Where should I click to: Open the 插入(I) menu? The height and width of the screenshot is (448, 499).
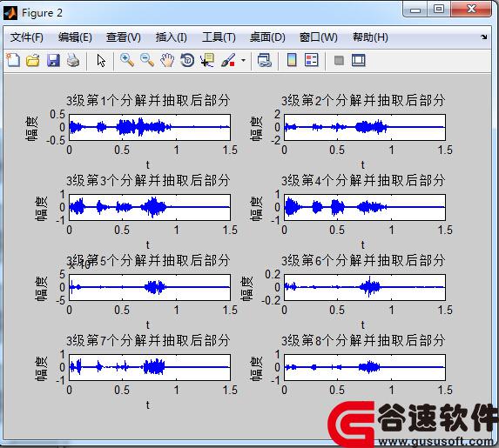[x=172, y=37]
